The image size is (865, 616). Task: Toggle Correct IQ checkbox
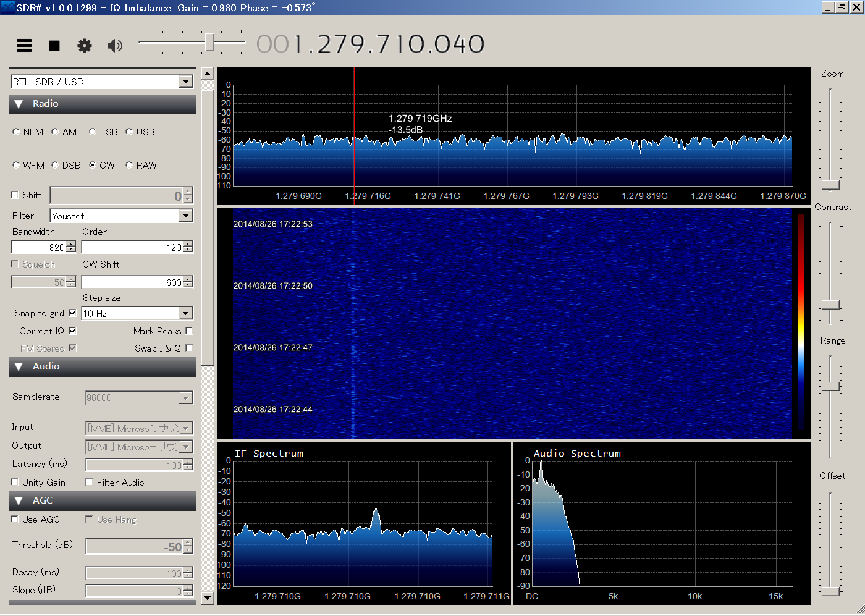[72, 331]
